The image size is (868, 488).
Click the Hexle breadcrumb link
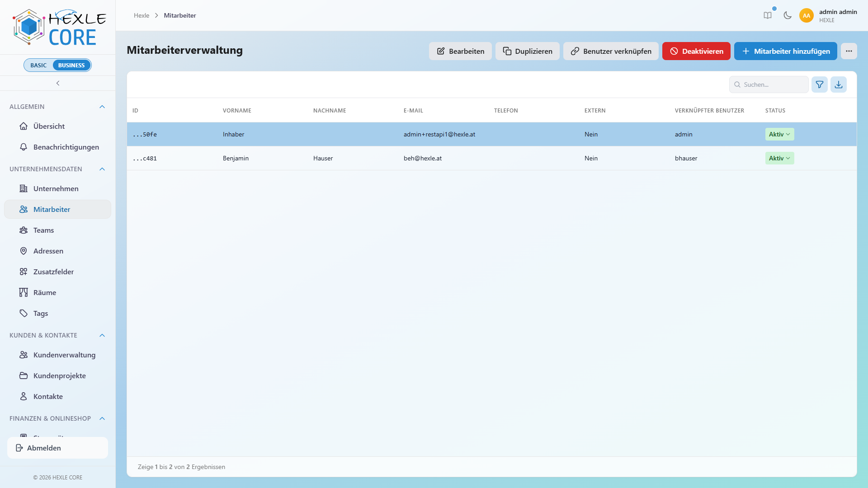[142, 15]
